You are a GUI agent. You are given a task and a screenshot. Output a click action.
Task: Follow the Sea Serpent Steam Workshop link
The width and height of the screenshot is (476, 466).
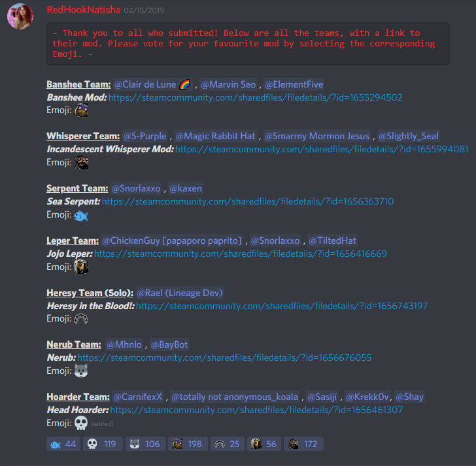click(x=248, y=201)
